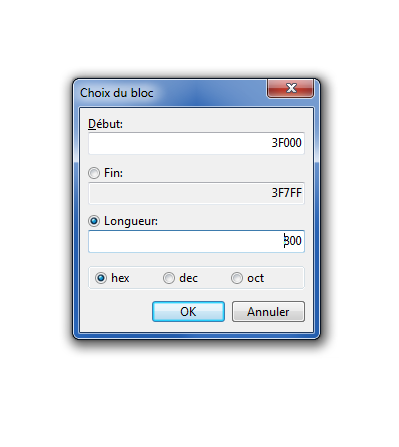399x447 pixels.
Task: Click the Début: label text
Action: [105, 124]
